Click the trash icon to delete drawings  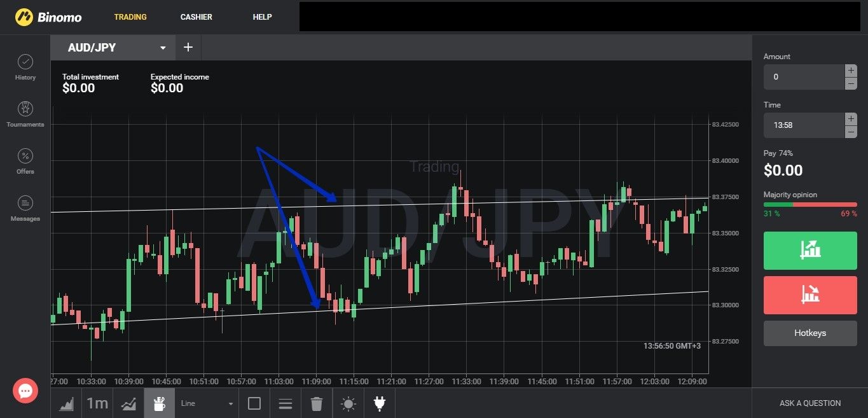(317, 403)
